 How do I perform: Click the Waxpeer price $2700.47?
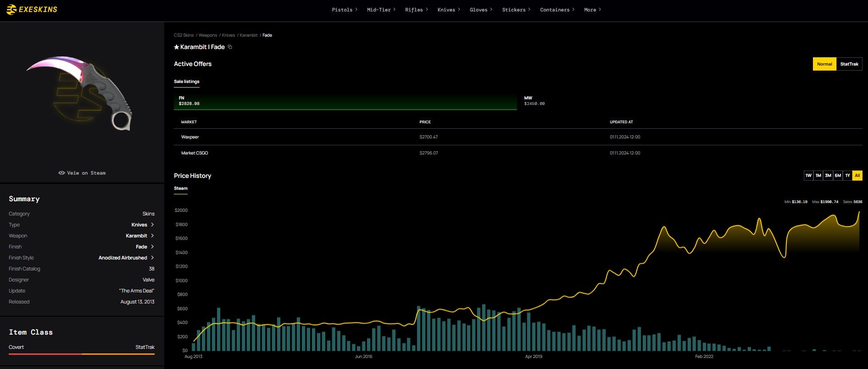tap(428, 137)
